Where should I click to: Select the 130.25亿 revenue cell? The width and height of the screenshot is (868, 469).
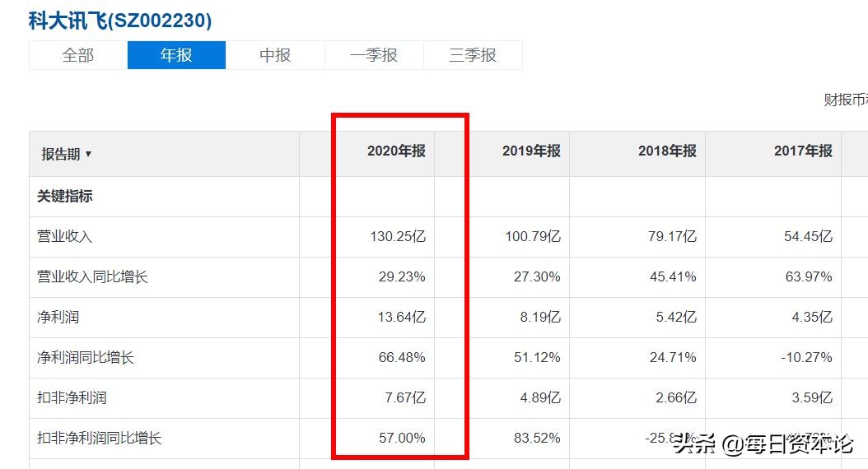point(398,237)
